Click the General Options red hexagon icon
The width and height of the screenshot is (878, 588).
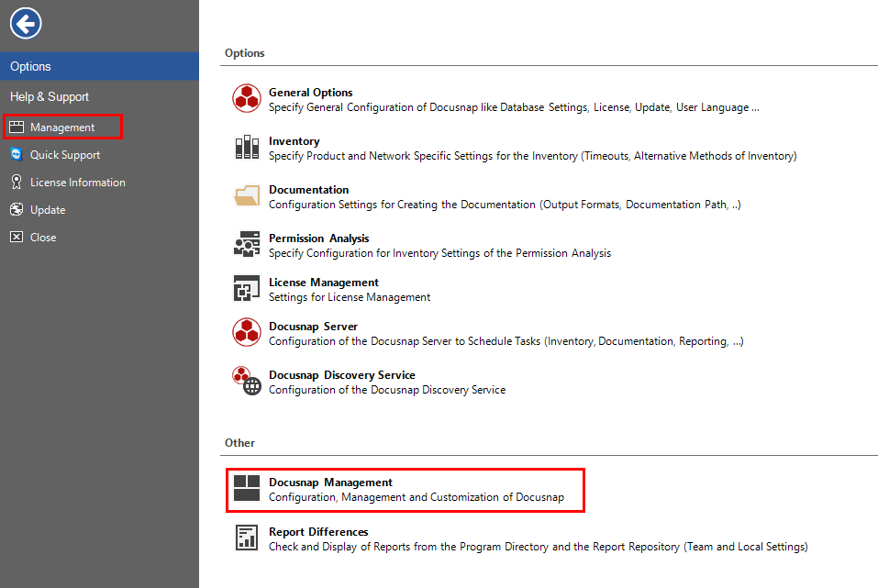click(247, 98)
